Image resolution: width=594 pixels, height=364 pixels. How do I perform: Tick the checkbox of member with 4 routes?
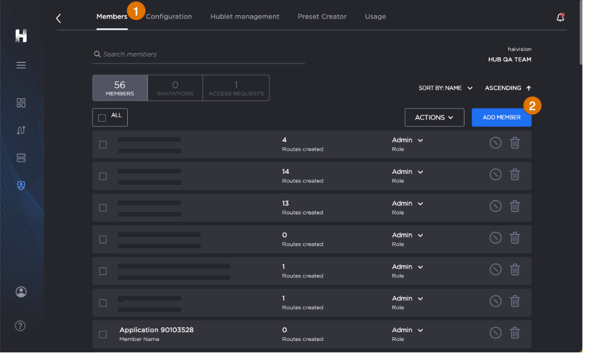pyautogui.click(x=103, y=144)
